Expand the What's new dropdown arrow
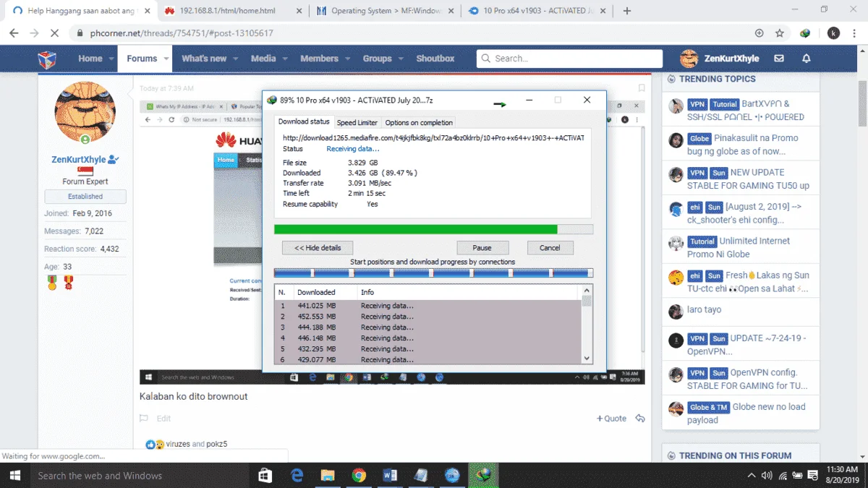Screen dimensions: 868x488 pos(235,59)
